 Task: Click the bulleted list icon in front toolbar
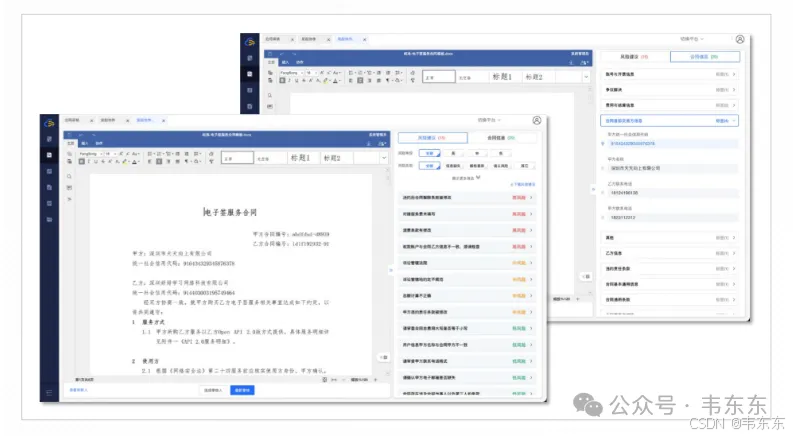click(150, 154)
